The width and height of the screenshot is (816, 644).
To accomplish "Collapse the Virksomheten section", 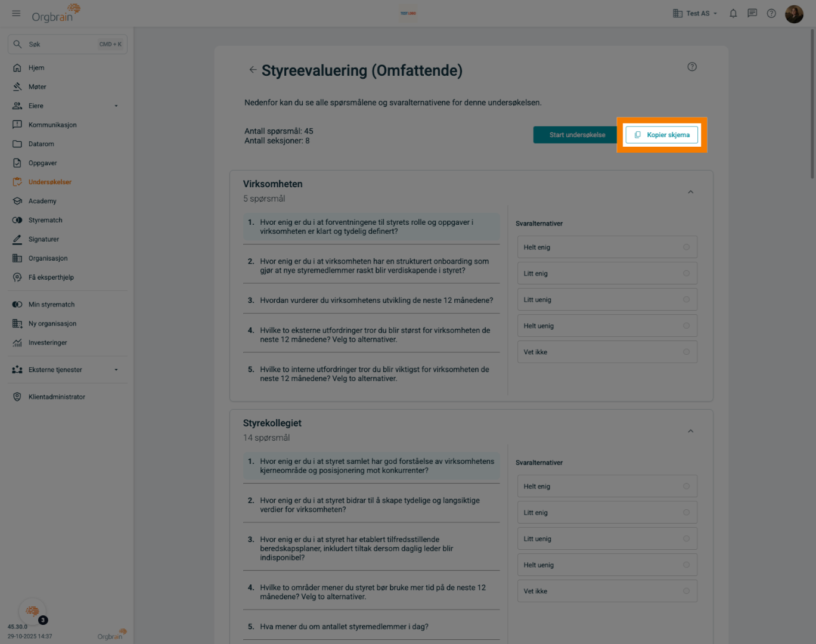I will coord(690,192).
